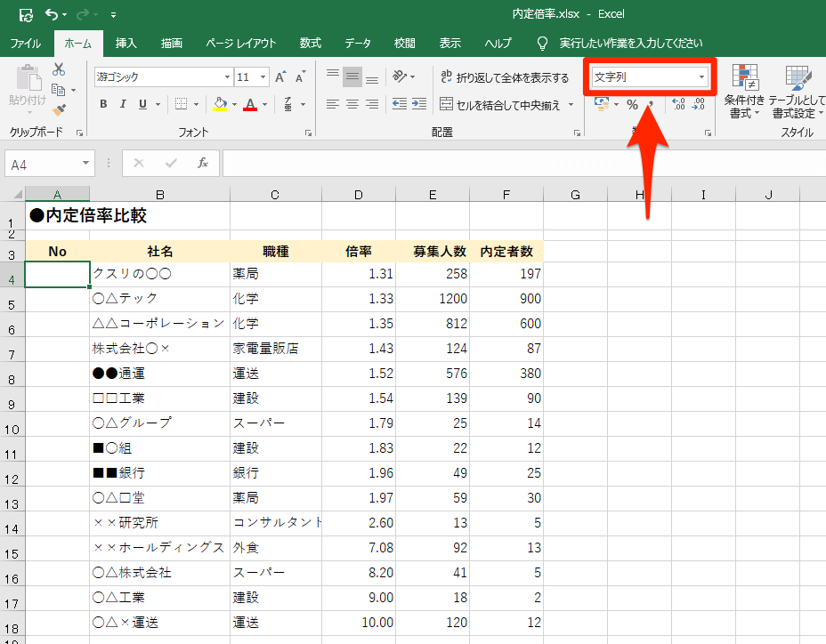Open テーブルとして書式設定 table format
This screenshot has width=826, height=644.
(797, 92)
